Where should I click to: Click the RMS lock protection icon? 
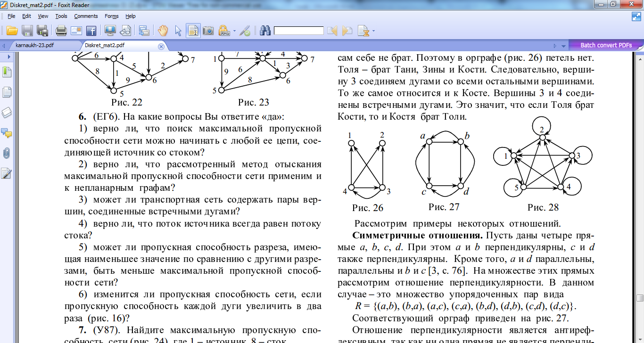224,31
